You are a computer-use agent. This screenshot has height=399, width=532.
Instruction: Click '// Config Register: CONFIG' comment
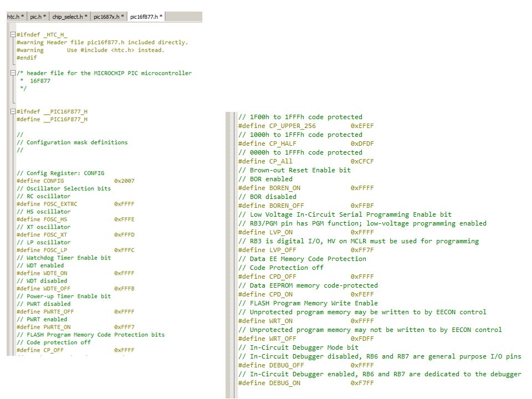point(60,173)
